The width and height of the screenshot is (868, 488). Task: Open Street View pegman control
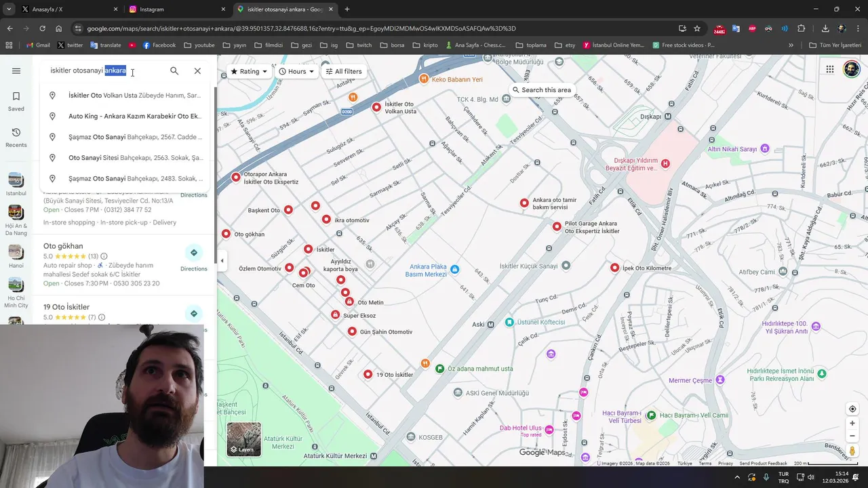[x=852, y=451]
